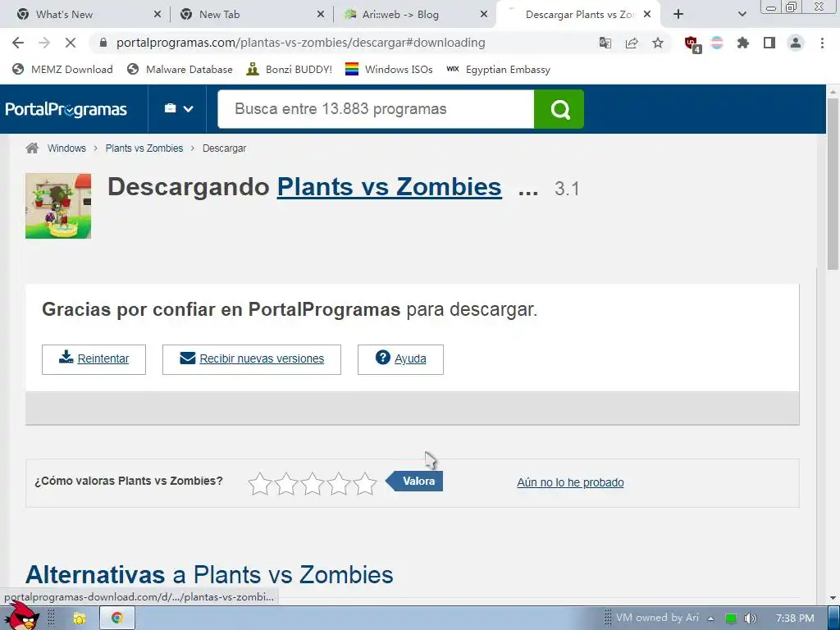The height and width of the screenshot is (630, 840).
Task: Show hidden tray icons arrow
Action: click(x=711, y=619)
